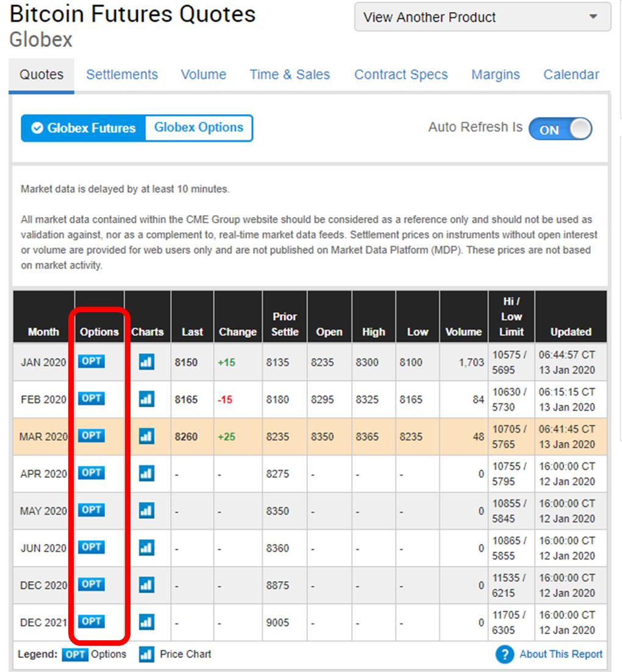Turn off the Auto Refresh toggle
This screenshot has width=622, height=672.
(560, 129)
